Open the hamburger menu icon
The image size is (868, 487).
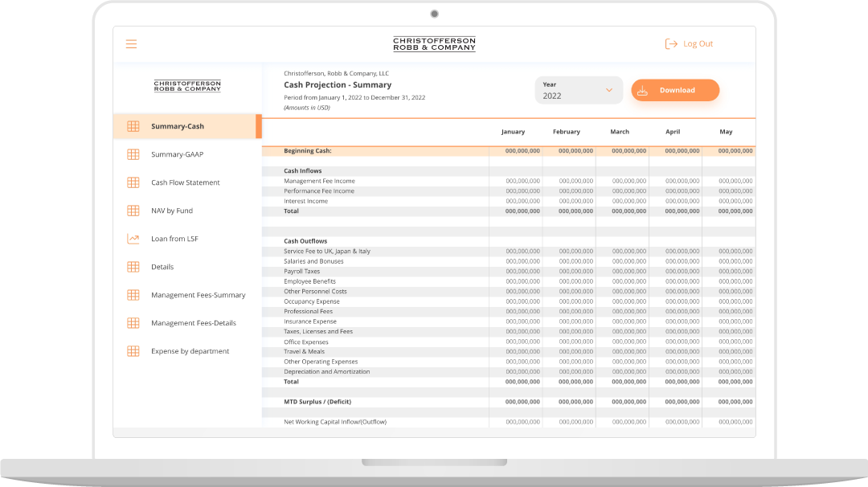131,44
